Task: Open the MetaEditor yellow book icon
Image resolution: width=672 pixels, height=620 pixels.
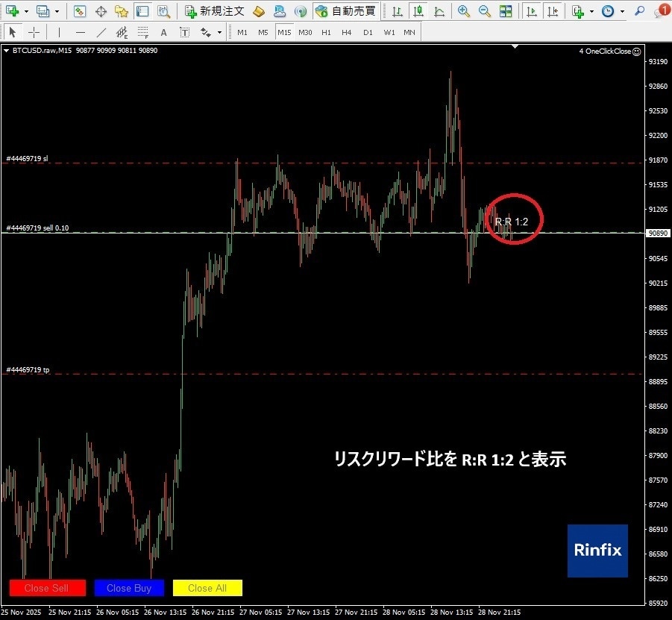Action: coord(259,11)
